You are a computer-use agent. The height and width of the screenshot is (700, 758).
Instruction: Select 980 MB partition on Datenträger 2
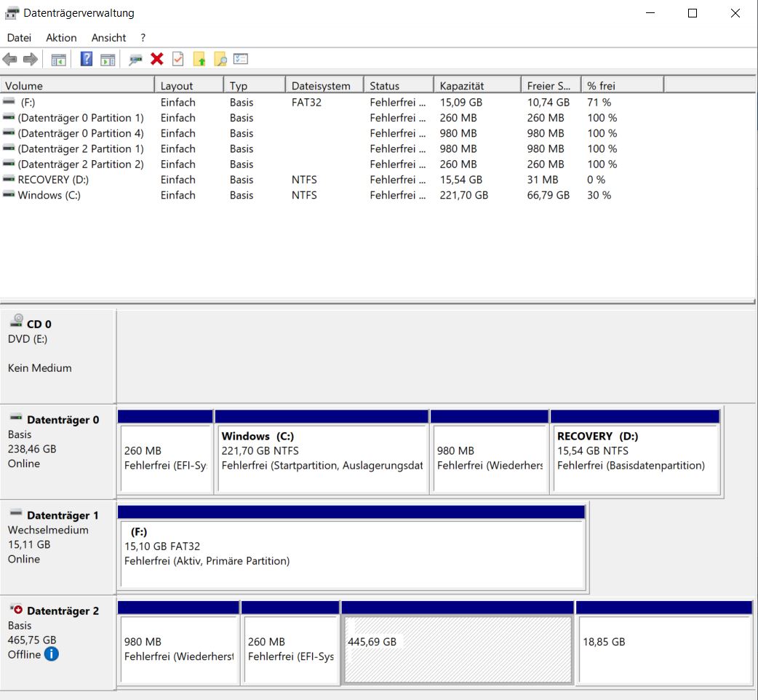click(x=178, y=643)
